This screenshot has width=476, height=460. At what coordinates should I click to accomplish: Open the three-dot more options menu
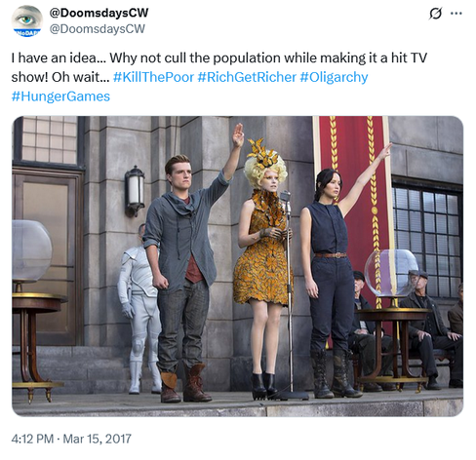point(456,14)
